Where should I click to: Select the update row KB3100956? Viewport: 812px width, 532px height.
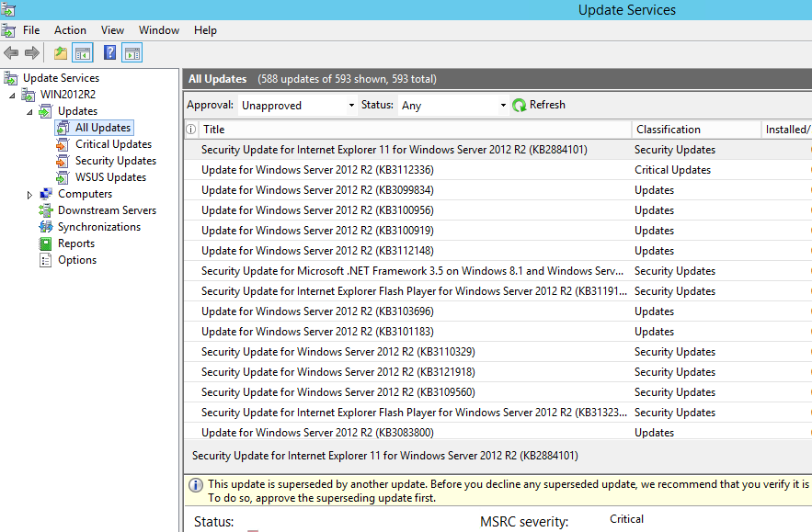[498, 210]
